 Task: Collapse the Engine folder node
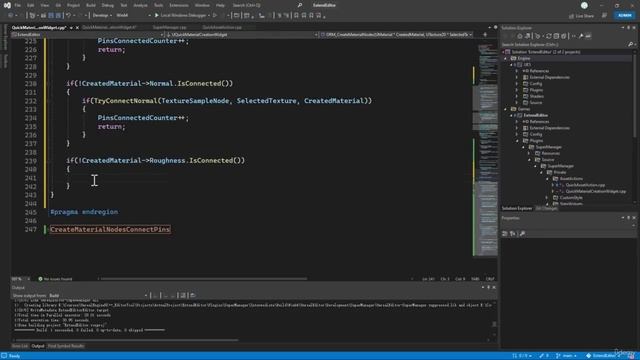506,58
